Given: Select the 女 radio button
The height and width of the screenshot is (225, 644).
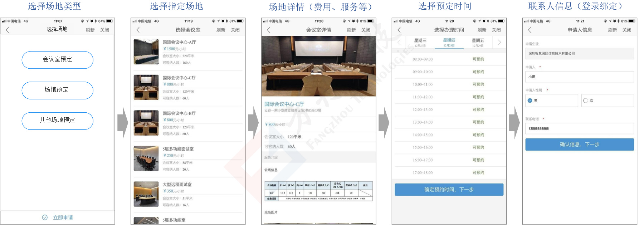Looking at the screenshot, I should (586, 101).
